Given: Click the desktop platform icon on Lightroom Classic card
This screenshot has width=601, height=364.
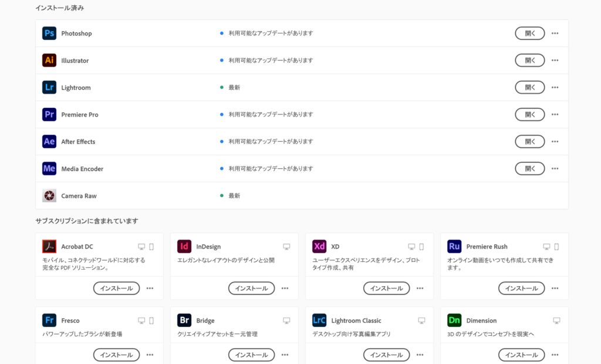Looking at the screenshot, I should (421, 321).
